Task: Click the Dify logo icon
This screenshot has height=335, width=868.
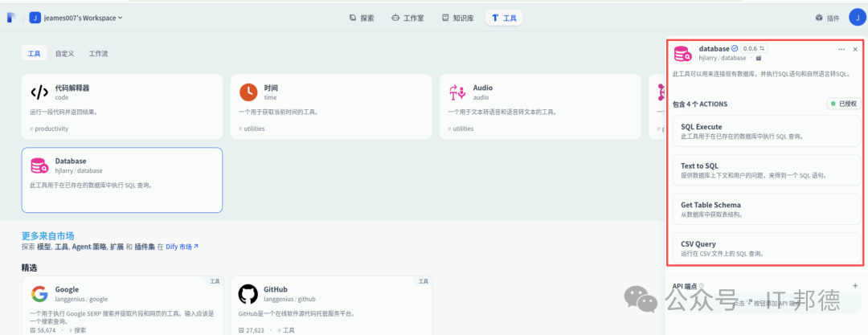Action: pyautogui.click(x=11, y=18)
